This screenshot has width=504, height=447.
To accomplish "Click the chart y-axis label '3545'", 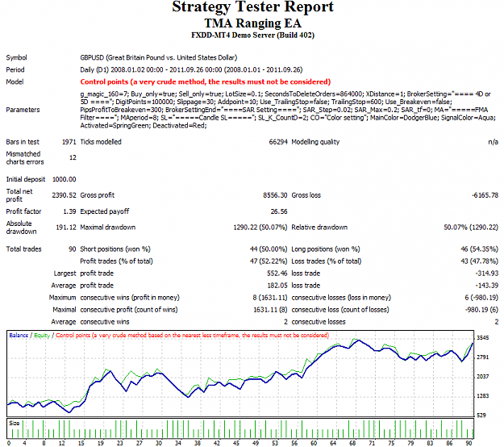I will (x=482, y=337).
